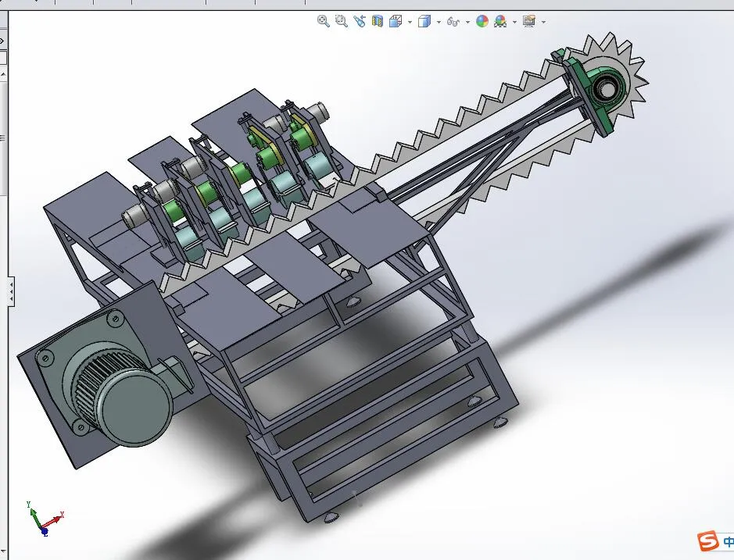Open the Section View tool
734x560 pixels.
coord(378,21)
